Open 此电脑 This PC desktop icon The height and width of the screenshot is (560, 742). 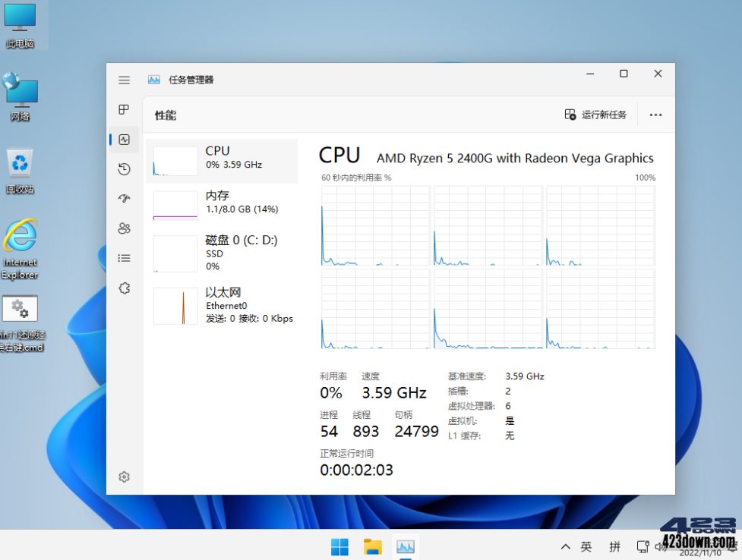pyautogui.click(x=20, y=26)
